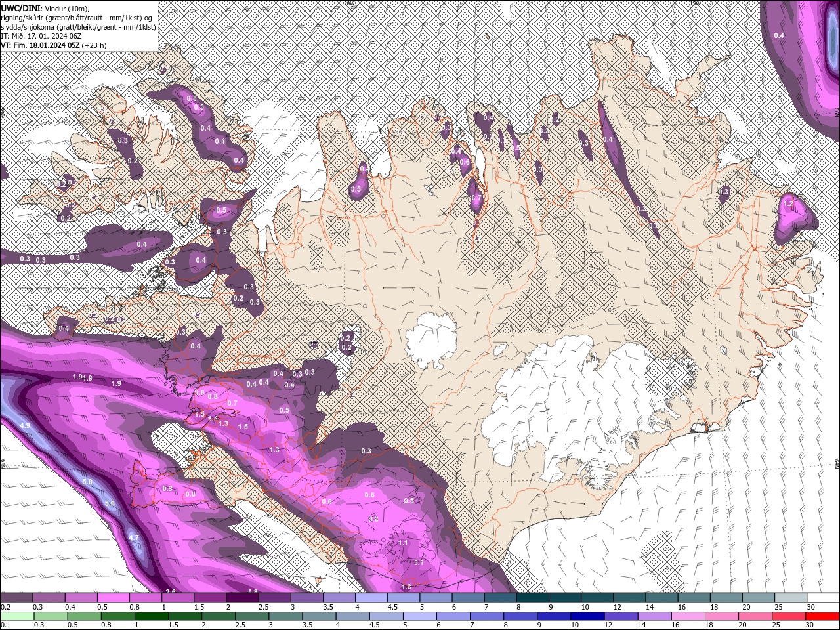Click the bottom-row blue swatch starting at 8
This screenshot has height=630, width=840.
520,616
